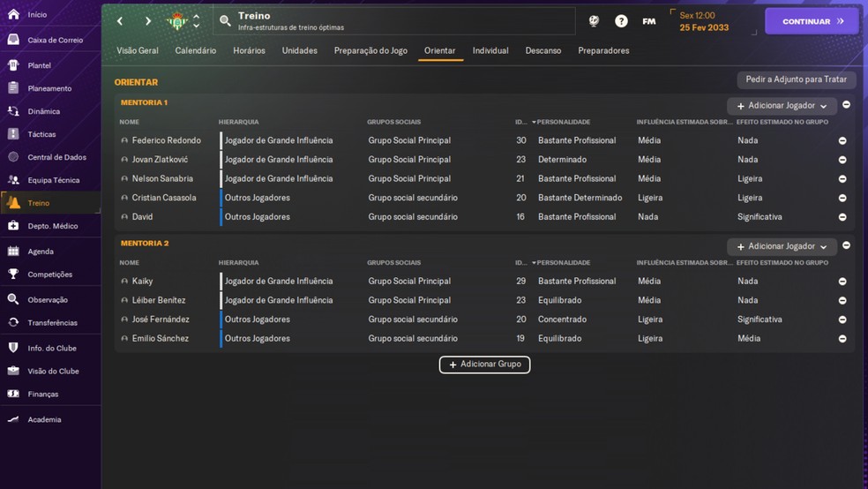Open Transferências from the sidebar
Image resolution: width=868 pixels, height=489 pixels.
13,323
